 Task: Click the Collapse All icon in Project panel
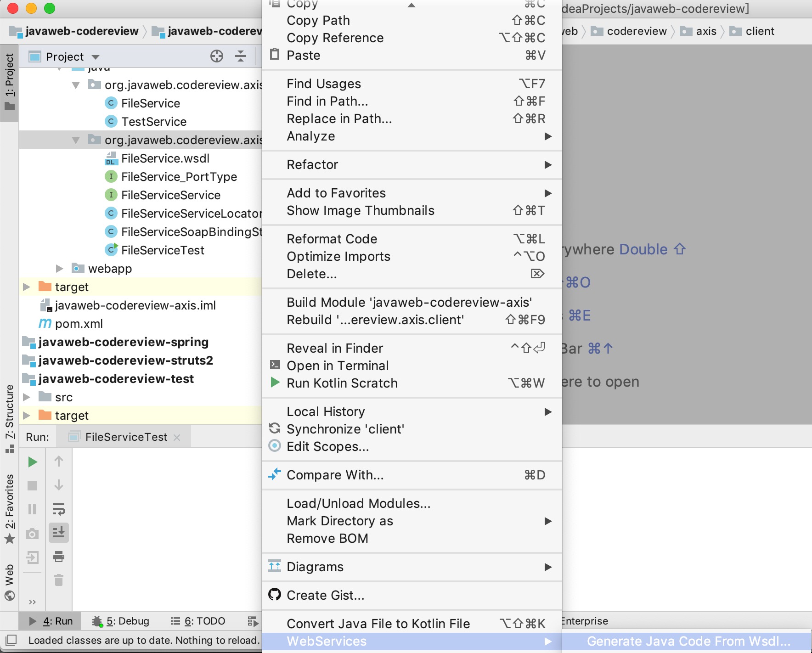tap(241, 56)
